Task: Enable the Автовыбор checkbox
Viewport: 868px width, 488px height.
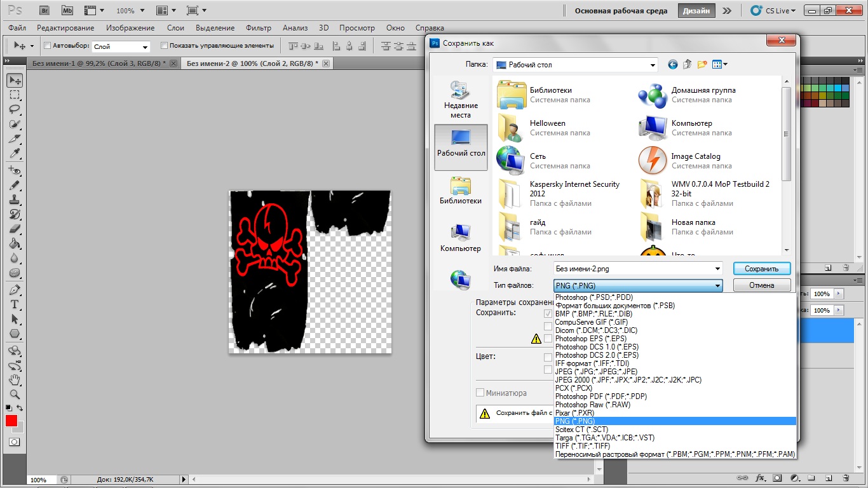Action: pos(47,46)
